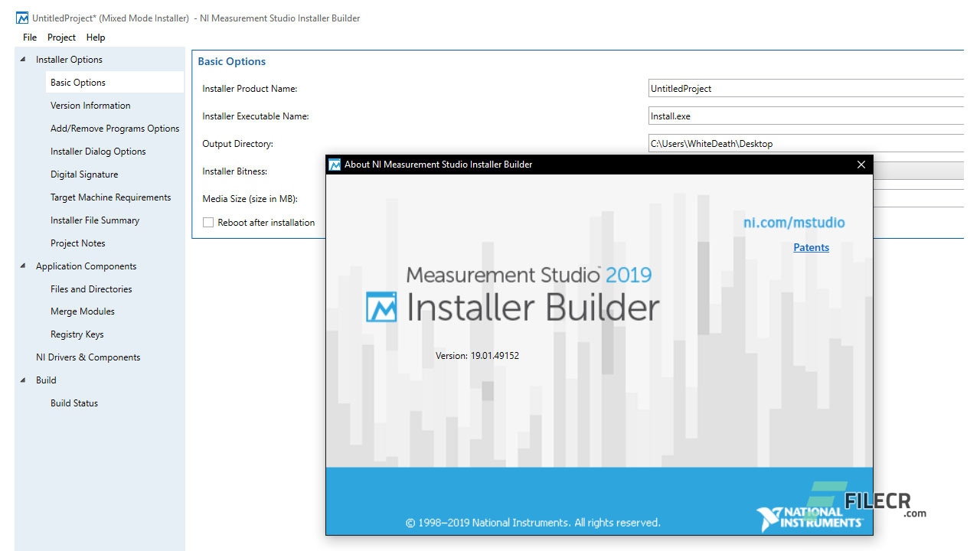Click the copyright notice in About dialog
Image resolution: width=980 pixels, height=551 pixels.
coord(533,523)
